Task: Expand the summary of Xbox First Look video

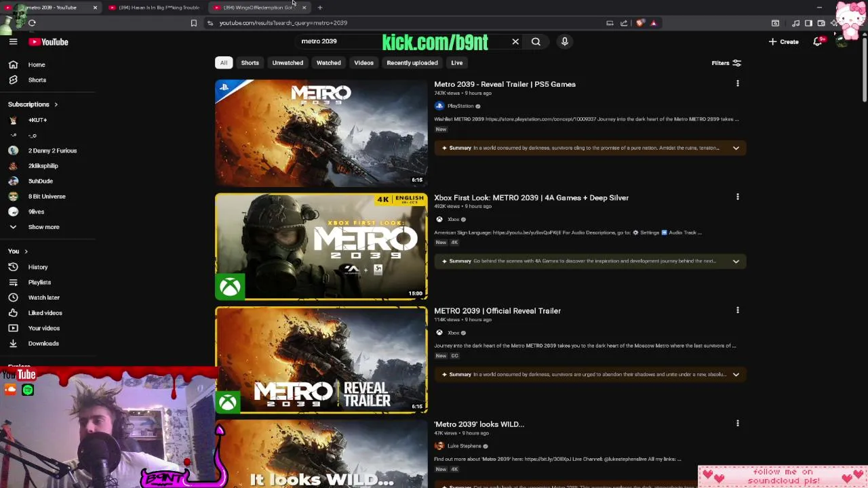Action: coord(736,261)
